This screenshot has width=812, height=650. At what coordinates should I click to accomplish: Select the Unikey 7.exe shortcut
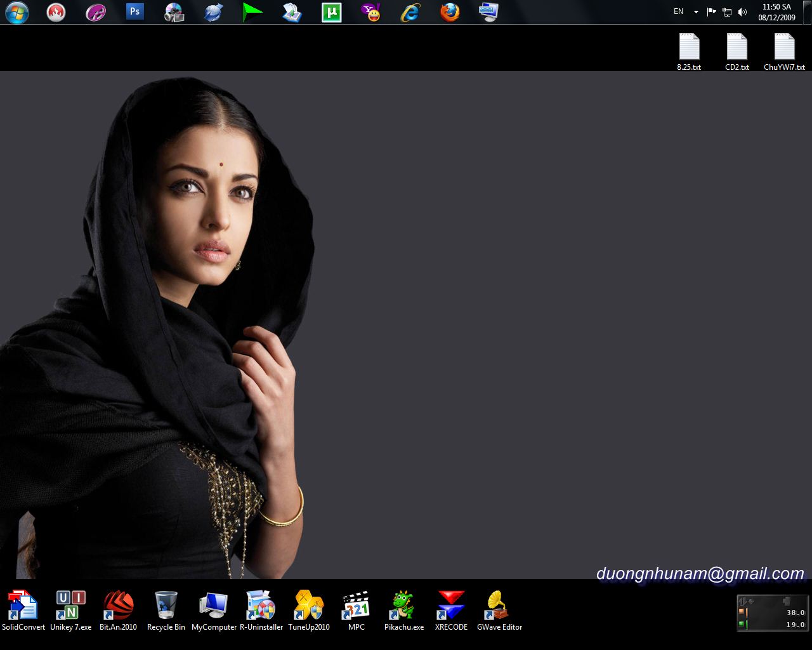click(71, 611)
